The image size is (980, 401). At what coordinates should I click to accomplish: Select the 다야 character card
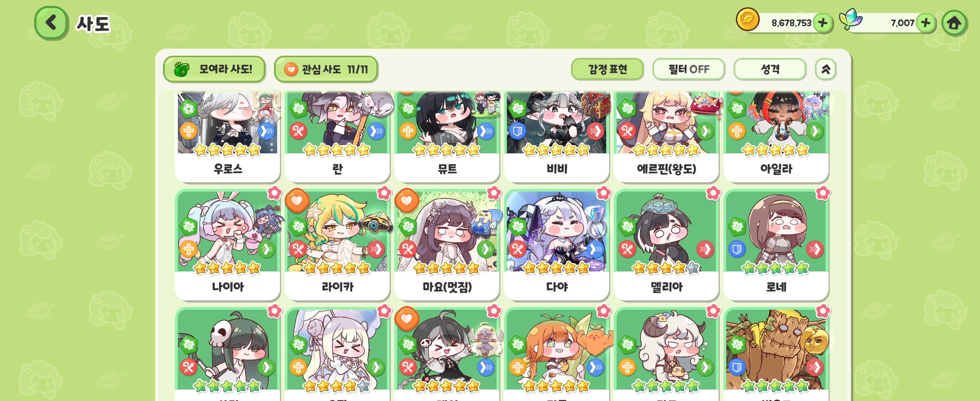[x=556, y=245]
